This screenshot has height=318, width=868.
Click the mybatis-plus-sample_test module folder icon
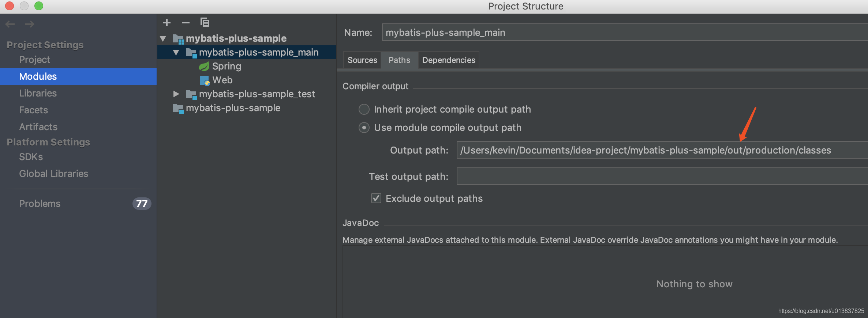[x=191, y=94]
